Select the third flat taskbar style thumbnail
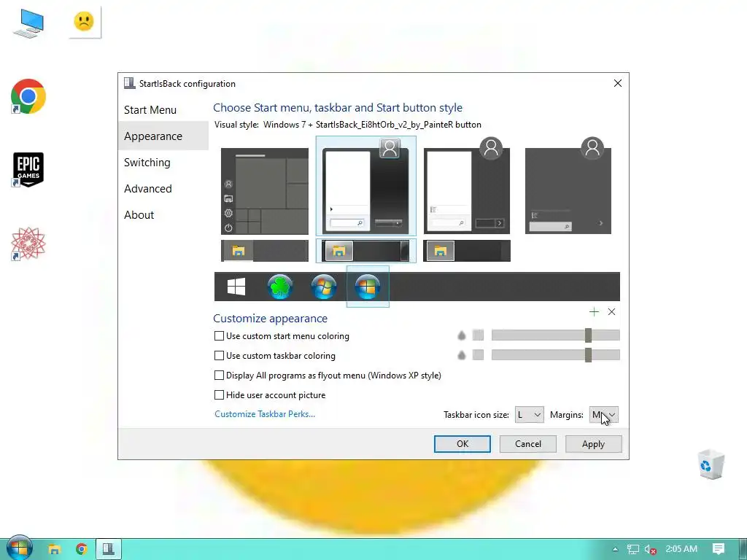 coord(467,251)
